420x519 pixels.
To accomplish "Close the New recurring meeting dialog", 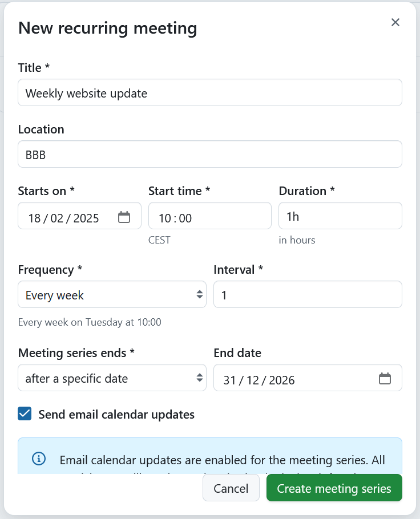I will [x=395, y=22].
